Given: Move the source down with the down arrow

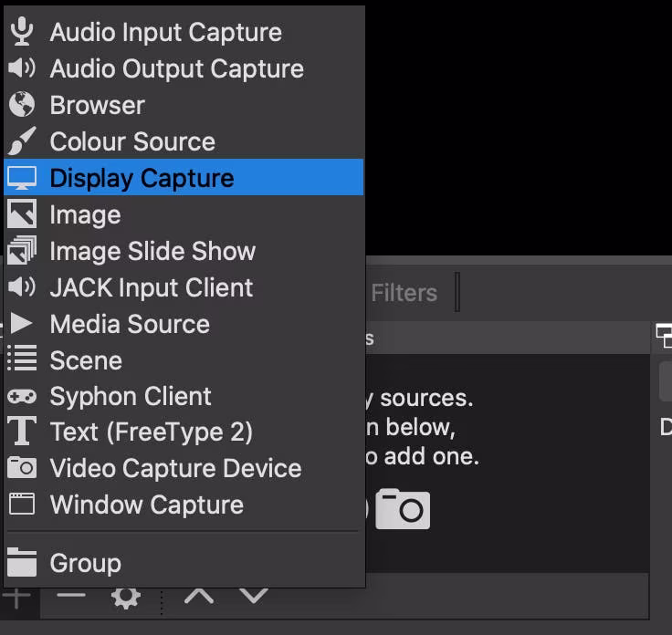Looking at the screenshot, I should tap(253, 597).
